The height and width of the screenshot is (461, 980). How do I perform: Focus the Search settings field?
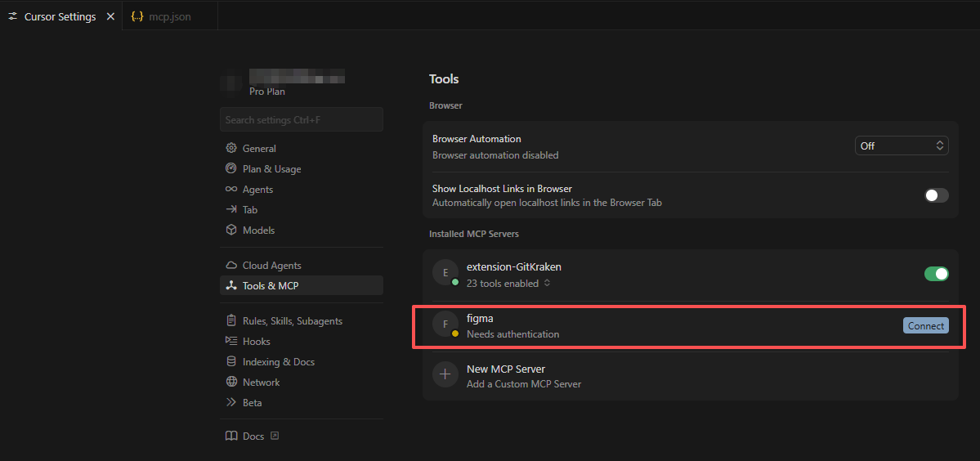pos(302,119)
